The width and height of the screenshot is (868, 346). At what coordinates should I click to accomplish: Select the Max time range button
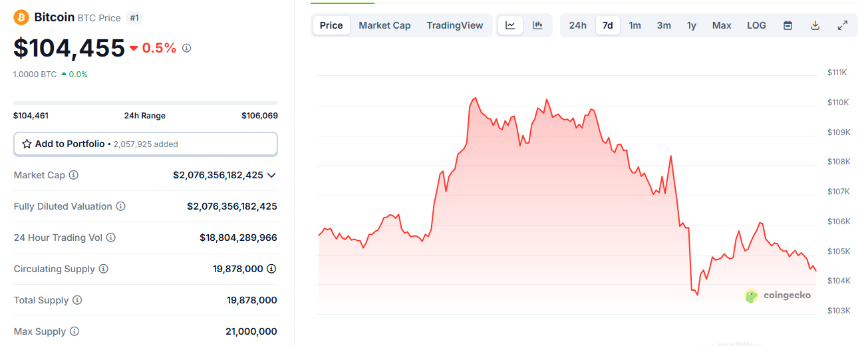(722, 25)
